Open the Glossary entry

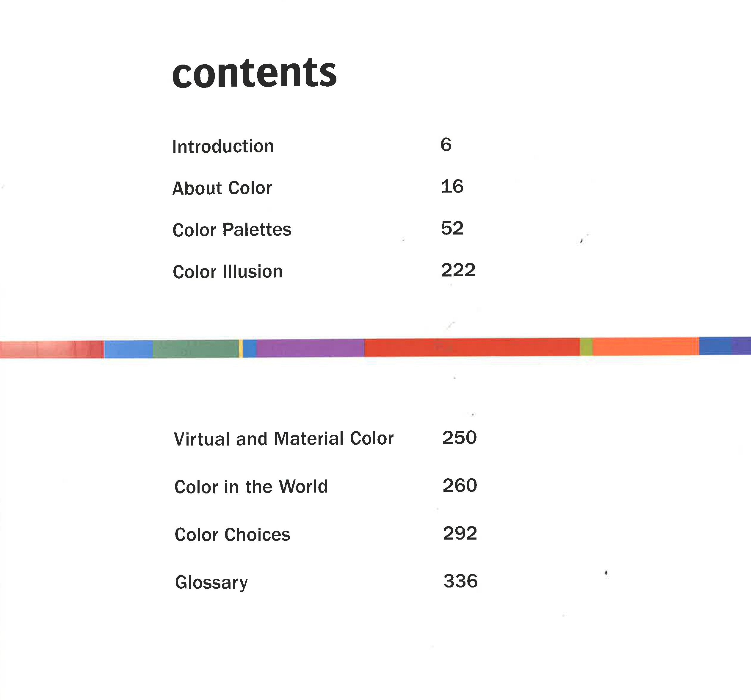pos(211,582)
